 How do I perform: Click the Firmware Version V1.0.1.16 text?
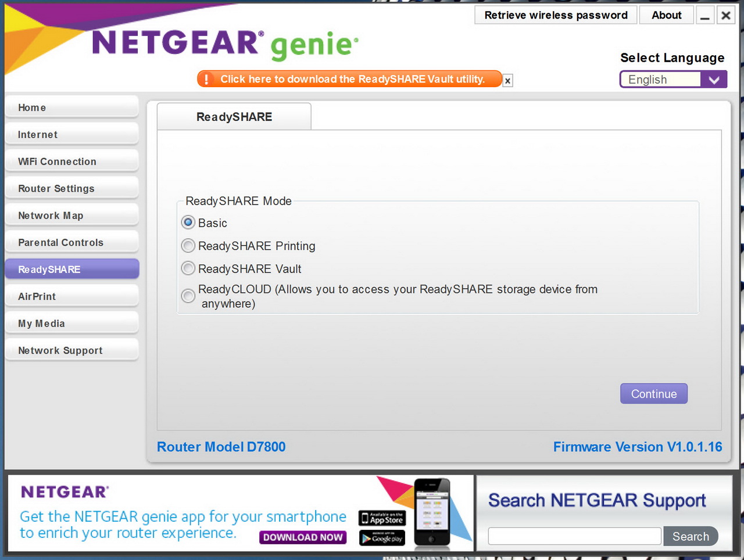click(638, 447)
